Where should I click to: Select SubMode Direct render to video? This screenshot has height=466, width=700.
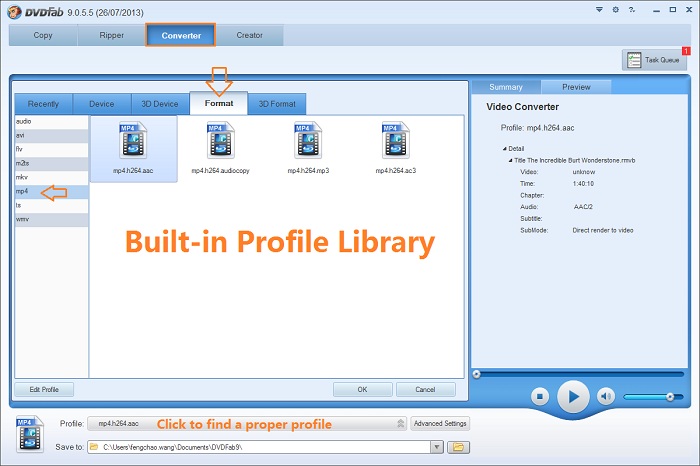pos(603,230)
